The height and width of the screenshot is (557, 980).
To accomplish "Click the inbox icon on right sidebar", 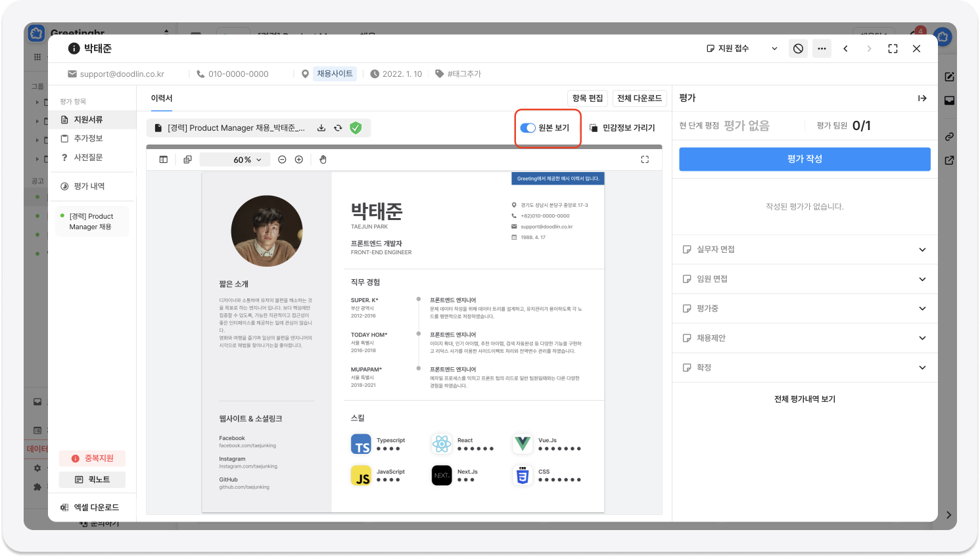I will pyautogui.click(x=949, y=100).
